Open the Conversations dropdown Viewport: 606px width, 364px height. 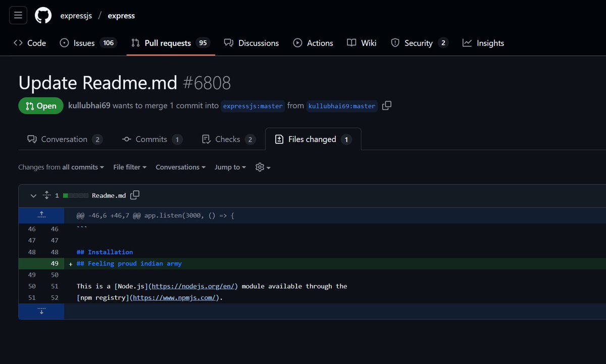click(181, 167)
